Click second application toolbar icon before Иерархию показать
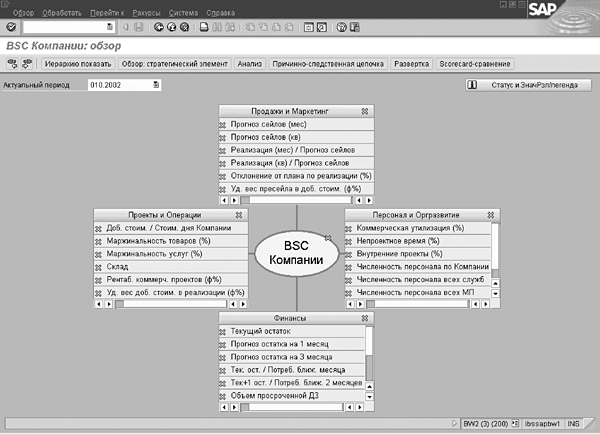Image resolution: width=600 pixels, height=435 pixels. [x=27, y=64]
